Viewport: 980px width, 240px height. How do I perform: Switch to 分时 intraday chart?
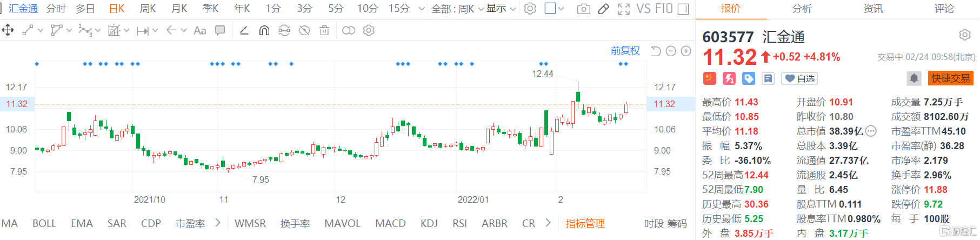(56, 9)
